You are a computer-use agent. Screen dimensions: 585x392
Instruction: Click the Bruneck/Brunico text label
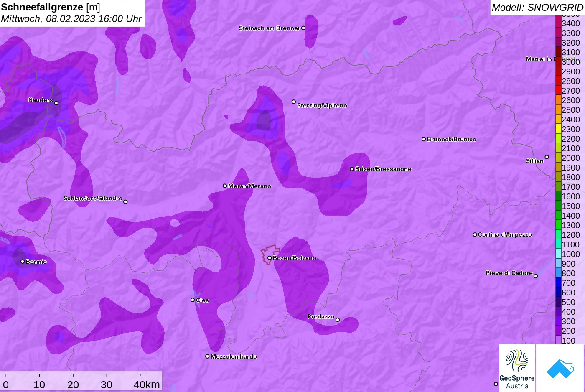(452, 139)
